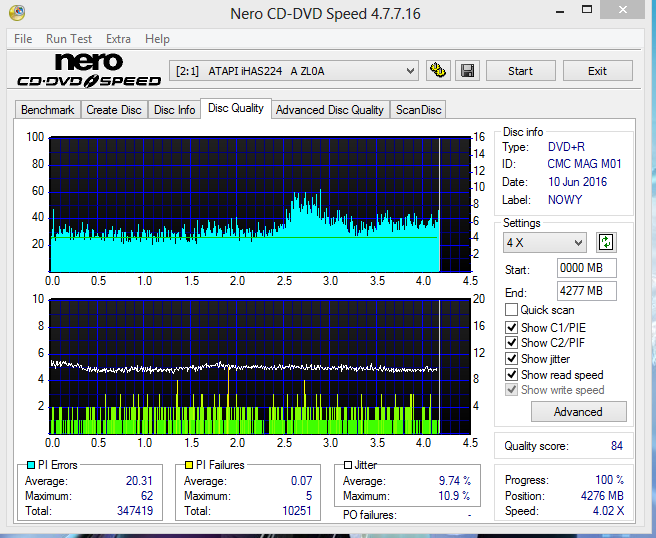Click the floppy disk save icon
The width and height of the screenshot is (656, 538).
(x=467, y=71)
